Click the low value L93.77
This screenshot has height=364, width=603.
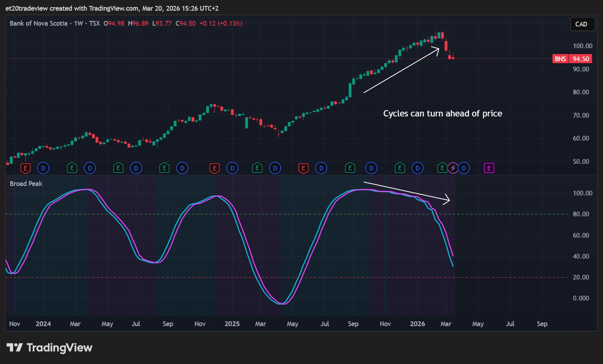(162, 23)
